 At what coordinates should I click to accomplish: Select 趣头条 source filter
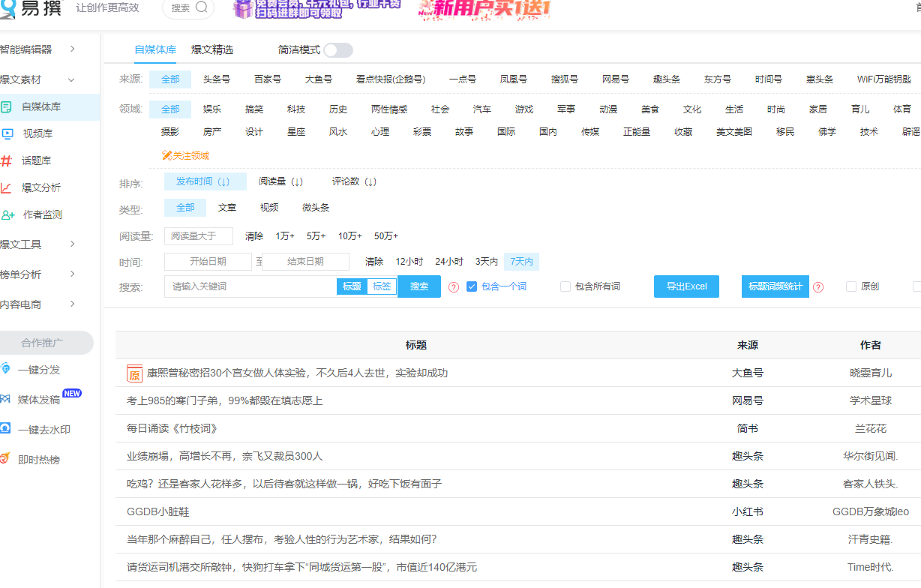pyautogui.click(x=667, y=79)
